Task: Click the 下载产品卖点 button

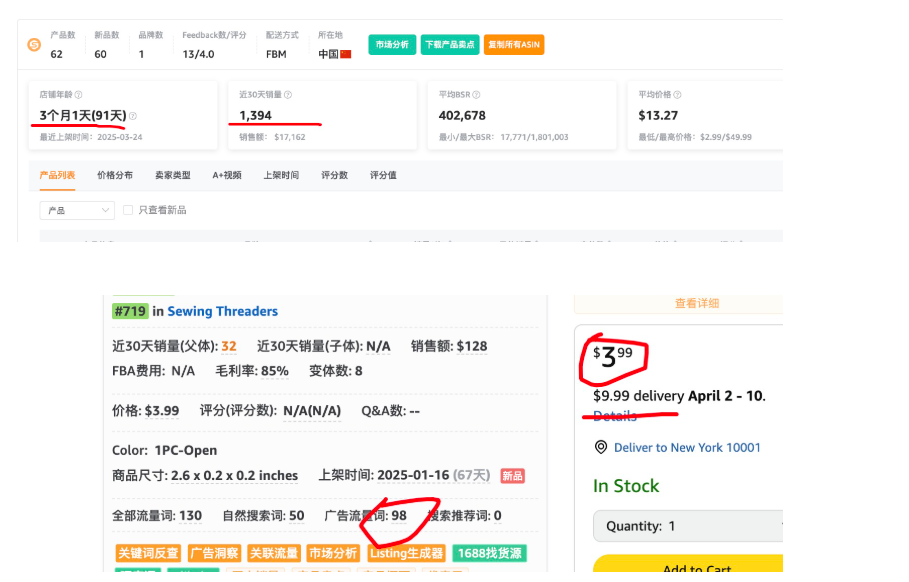Action: click(450, 45)
